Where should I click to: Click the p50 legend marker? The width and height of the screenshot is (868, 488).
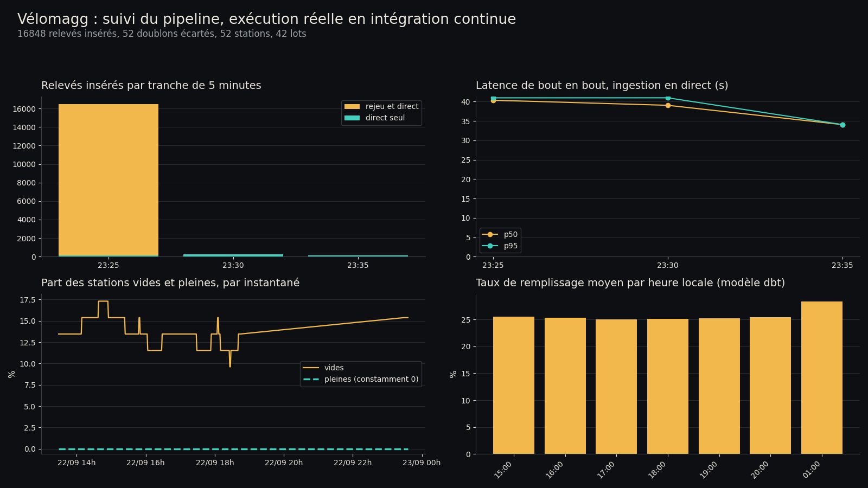[490, 235]
